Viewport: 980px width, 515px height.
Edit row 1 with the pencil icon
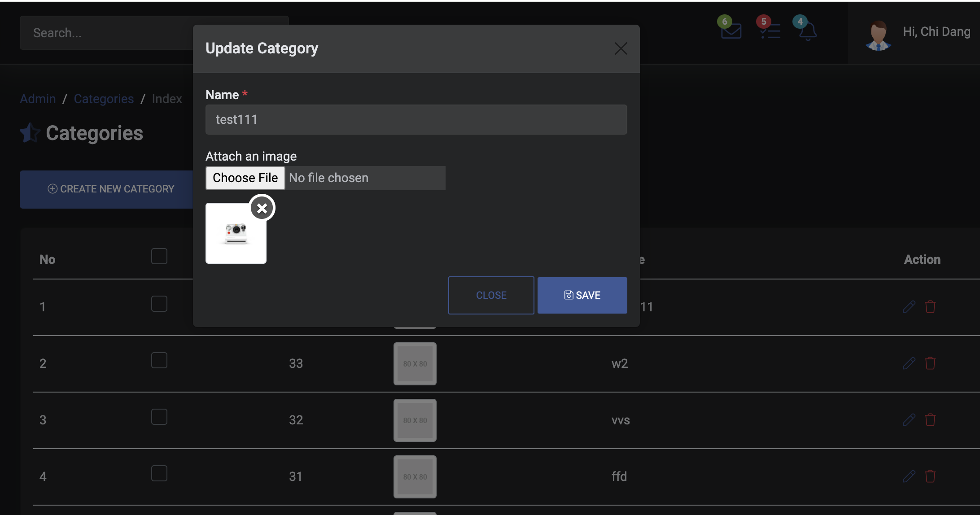909,307
